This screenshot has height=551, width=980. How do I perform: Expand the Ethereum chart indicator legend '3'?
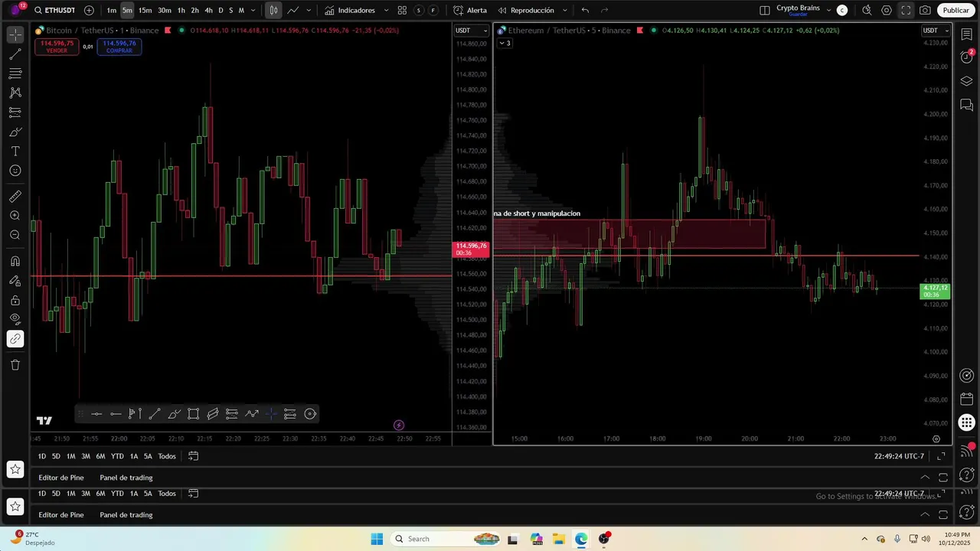tap(505, 43)
